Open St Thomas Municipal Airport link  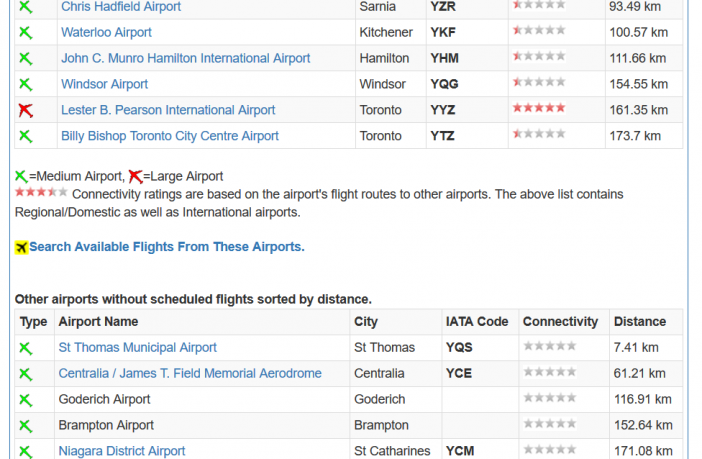click(137, 347)
